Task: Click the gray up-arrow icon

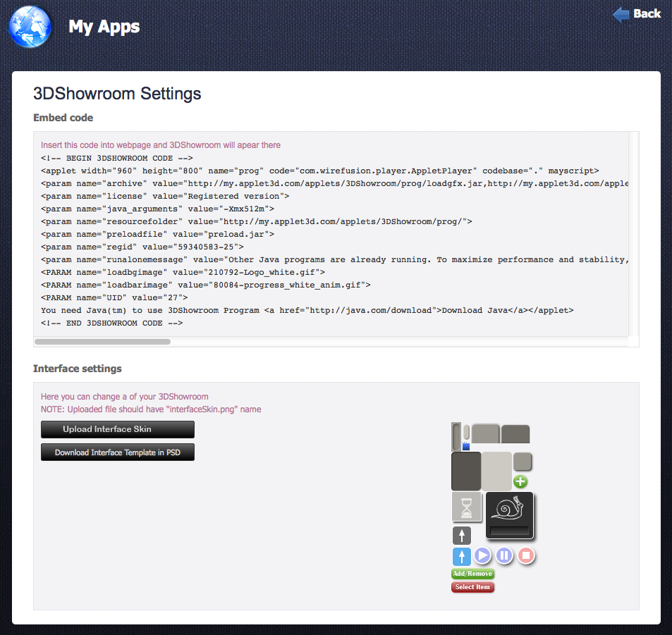Action: click(461, 535)
